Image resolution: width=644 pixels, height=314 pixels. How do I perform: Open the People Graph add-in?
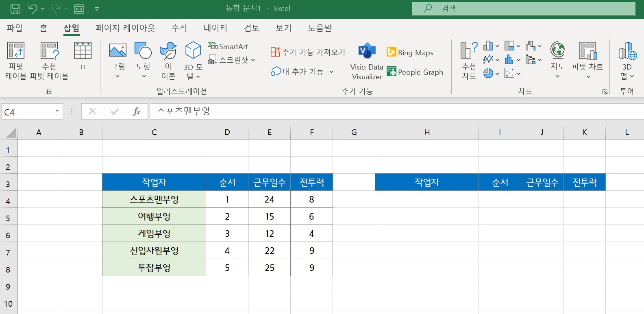[x=415, y=72]
